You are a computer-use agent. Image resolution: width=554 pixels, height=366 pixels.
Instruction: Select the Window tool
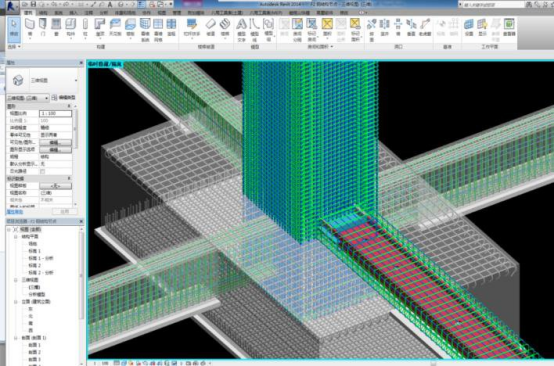[56, 28]
